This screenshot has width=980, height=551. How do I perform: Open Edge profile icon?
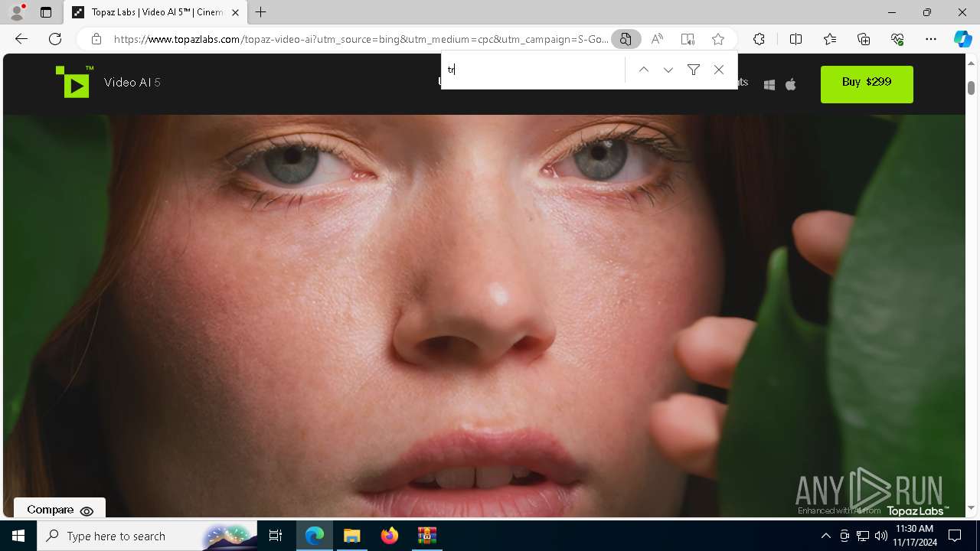16,12
